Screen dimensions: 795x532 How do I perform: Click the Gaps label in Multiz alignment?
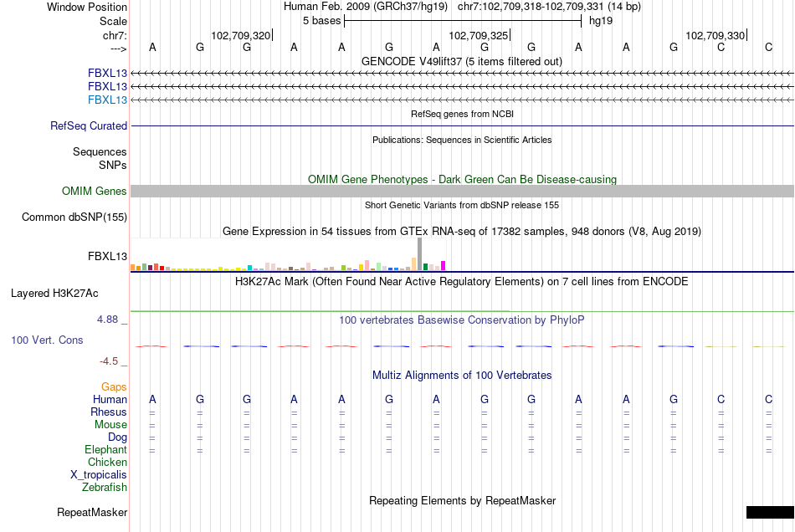click(114, 387)
